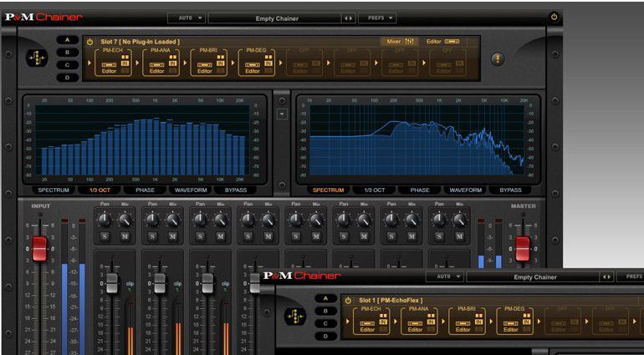The image size is (644, 355).
Task: Select snapshot A in the Slot 7 window
Action: tap(68, 40)
